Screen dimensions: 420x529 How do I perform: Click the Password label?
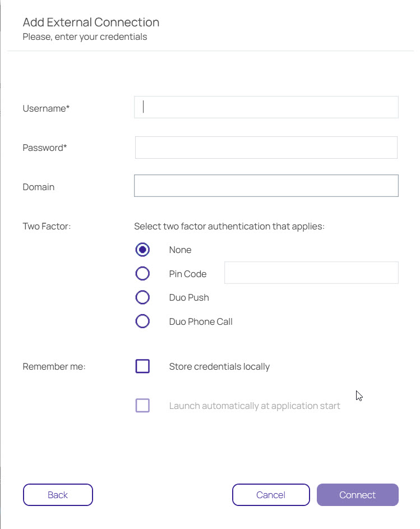click(44, 148)
